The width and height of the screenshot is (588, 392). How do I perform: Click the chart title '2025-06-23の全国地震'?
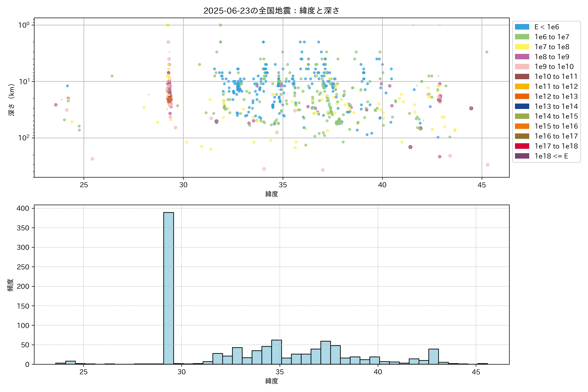pyautogui.click(x=271, y=11)
